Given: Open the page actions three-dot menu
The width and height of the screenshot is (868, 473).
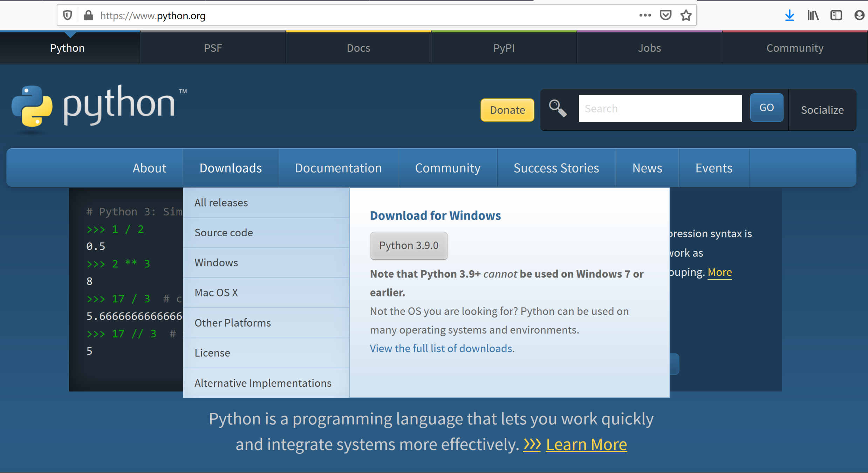Looking at the screenshot, I should click(x=645, y=15).
